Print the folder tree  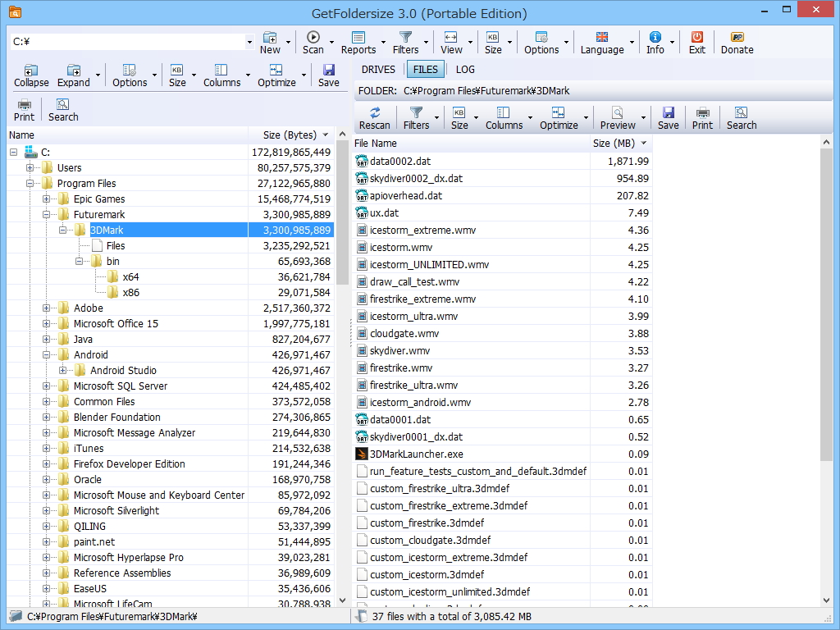[x=24, y=110]
